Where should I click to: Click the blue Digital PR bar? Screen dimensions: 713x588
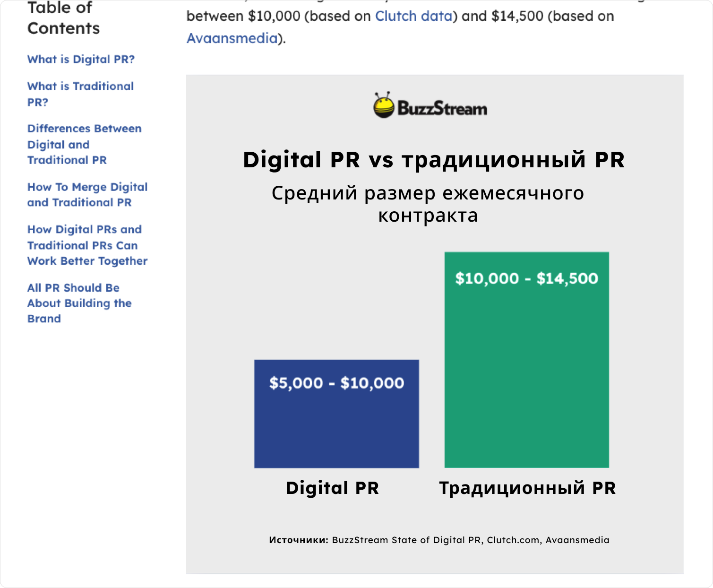point(336,414)
